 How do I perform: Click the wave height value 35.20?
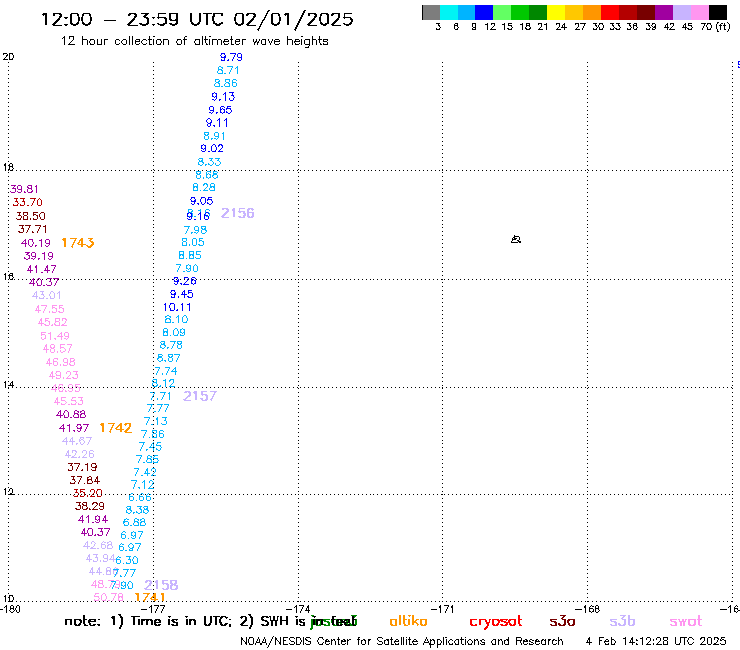(x=88, y=493)
